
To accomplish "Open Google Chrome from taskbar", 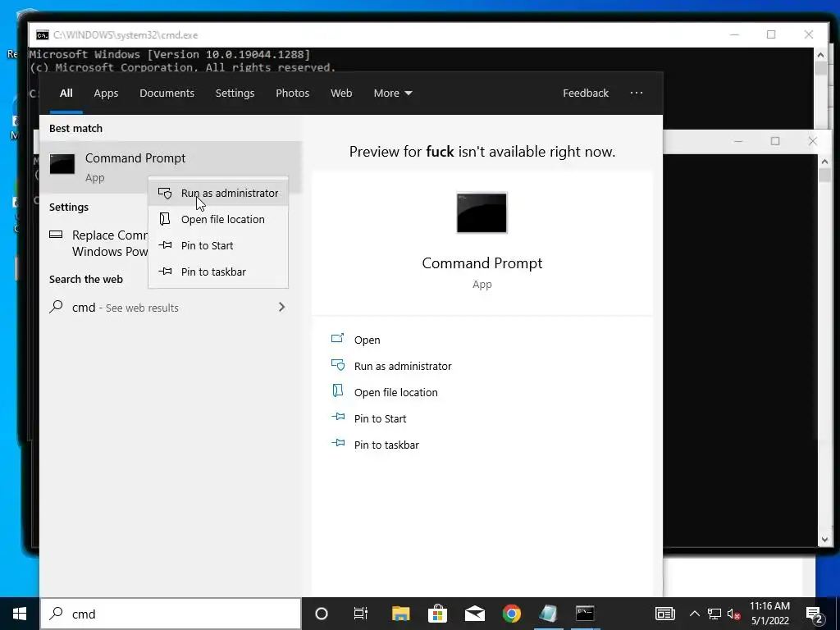I will [512, 614].
